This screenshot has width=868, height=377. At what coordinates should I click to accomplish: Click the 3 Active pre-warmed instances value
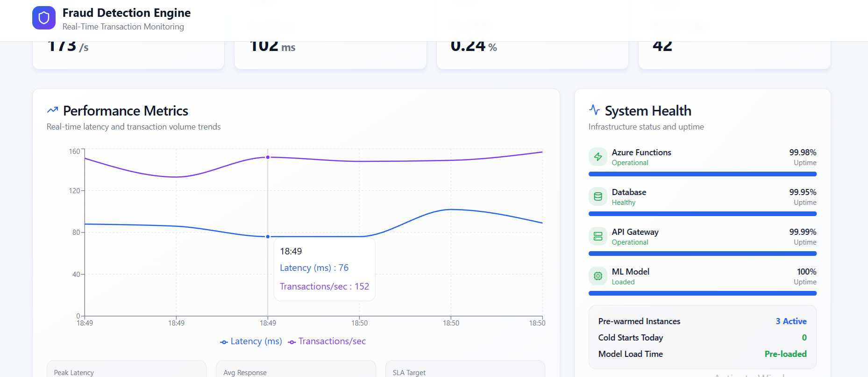[791, 321]
